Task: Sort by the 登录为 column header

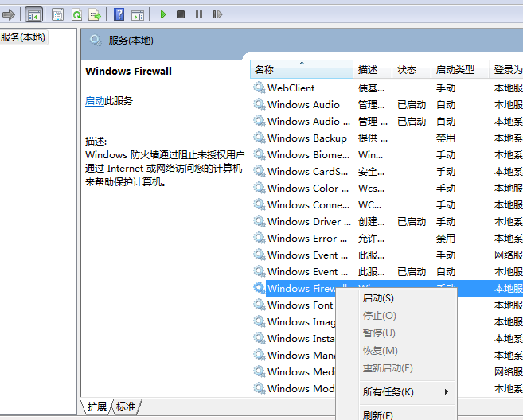Action: click(506, 70)
